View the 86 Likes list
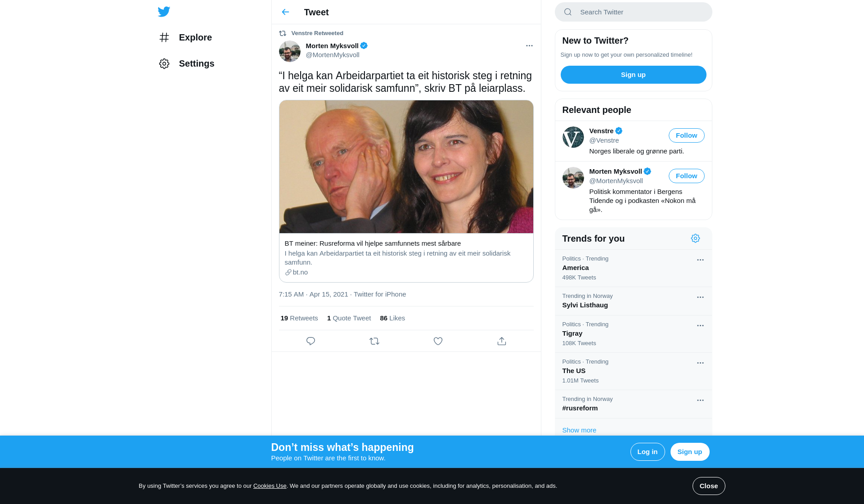 (392, 318)
